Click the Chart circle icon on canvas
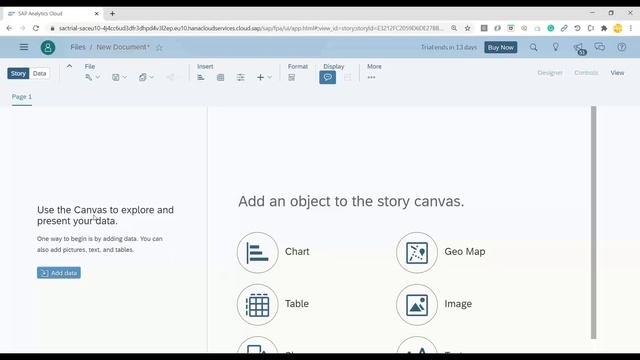 [x=258, y=253]
